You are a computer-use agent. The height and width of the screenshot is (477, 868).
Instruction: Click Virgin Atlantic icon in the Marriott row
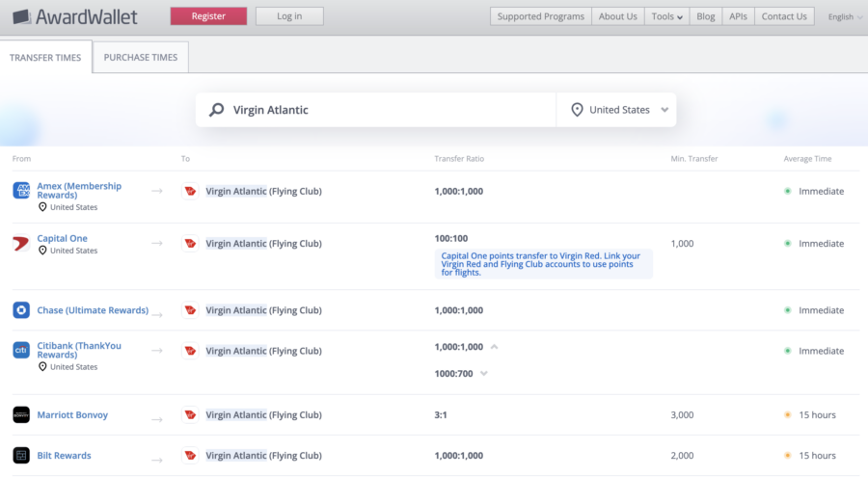[190, 414]
